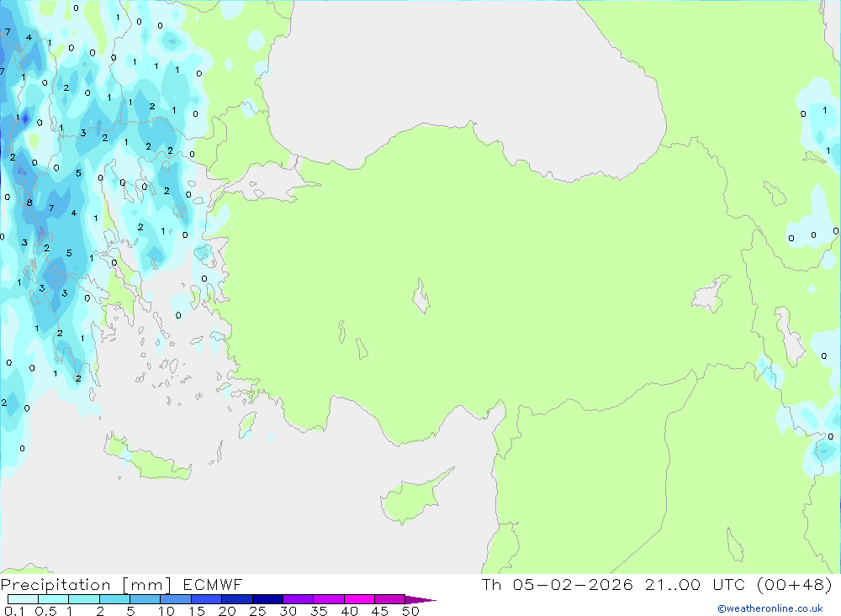Click the 'ECMWF' model label
841x616 pixels.
coord(213,584)
